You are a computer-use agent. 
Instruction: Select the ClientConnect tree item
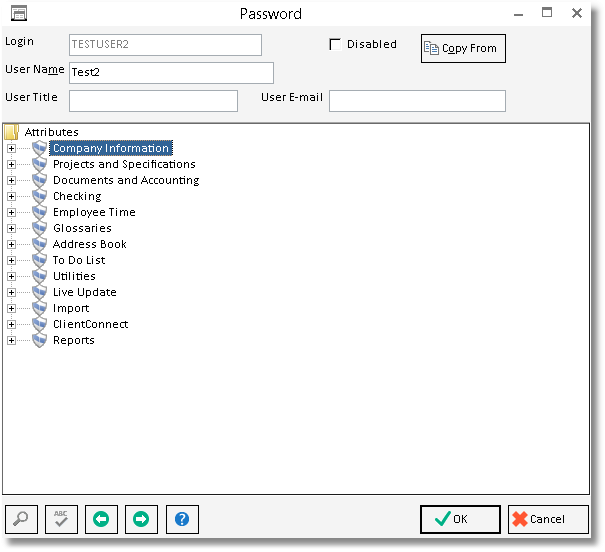click(x=90, y=324)
